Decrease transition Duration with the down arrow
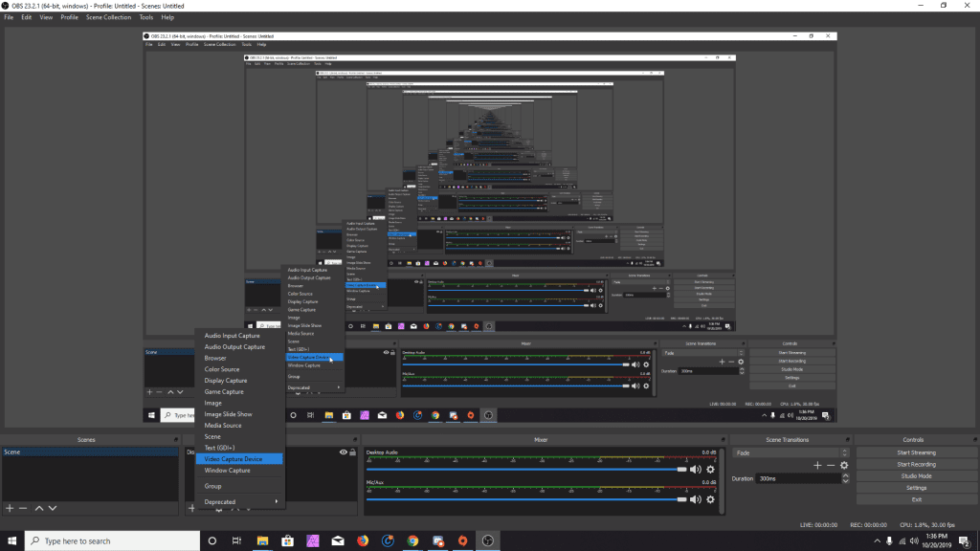 pos(846,481)
